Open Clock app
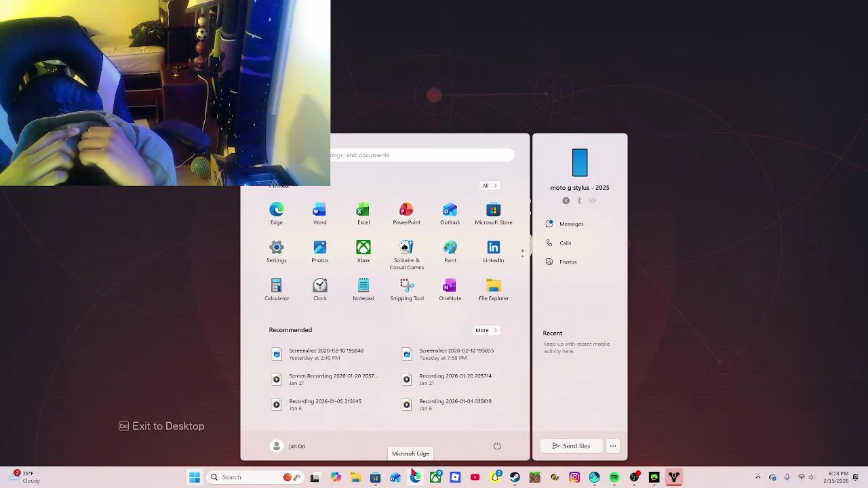 pyautogui.click(x=319, y=290)
